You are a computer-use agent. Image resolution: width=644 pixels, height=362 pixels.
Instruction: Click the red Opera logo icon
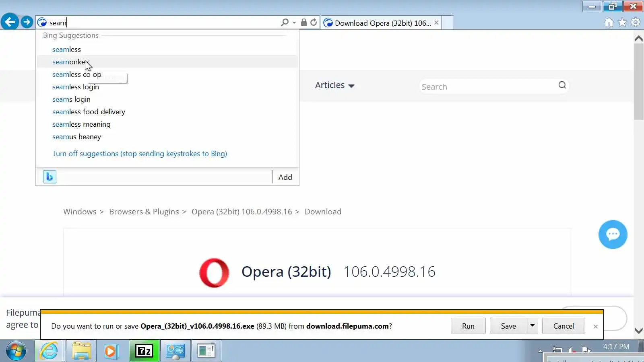pos(214,273)
